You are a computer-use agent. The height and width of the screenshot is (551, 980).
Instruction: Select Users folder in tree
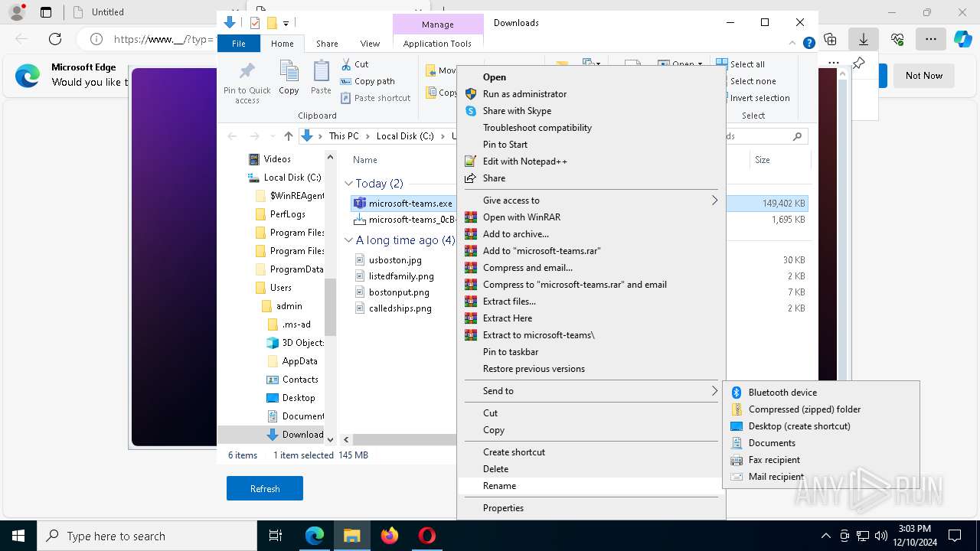(x=280, y=288)
